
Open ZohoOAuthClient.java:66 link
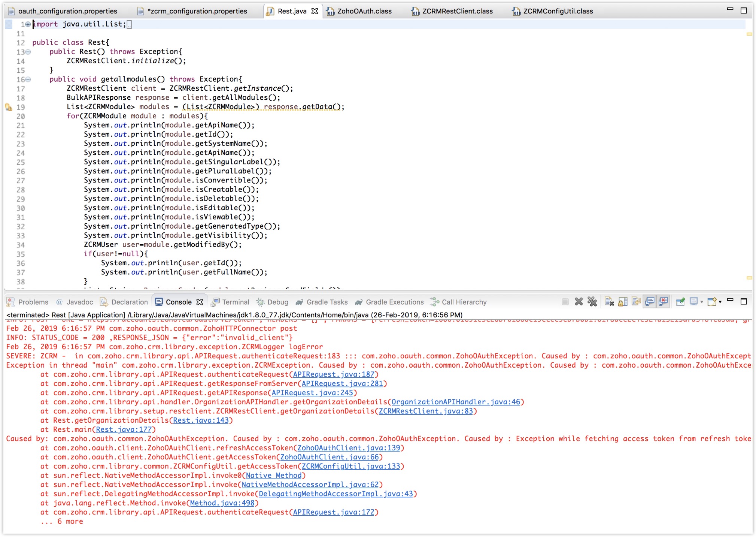330,457
